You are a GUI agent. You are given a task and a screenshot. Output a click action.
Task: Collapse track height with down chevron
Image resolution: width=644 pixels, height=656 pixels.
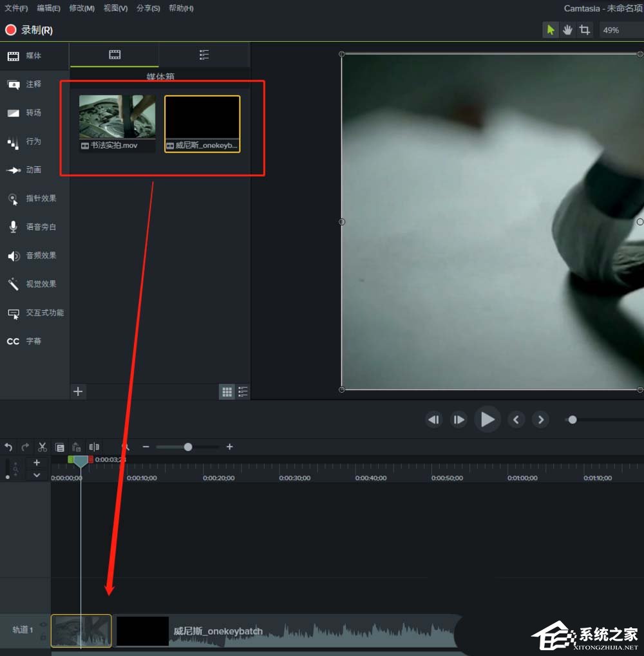(37, 475)
